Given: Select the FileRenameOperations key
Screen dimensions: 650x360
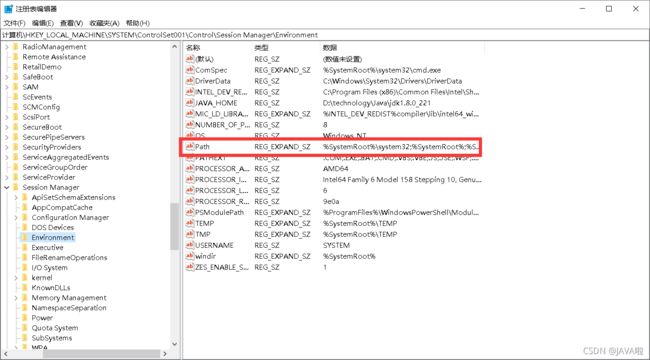Looking at the screenshot, I should click(69, 258).
